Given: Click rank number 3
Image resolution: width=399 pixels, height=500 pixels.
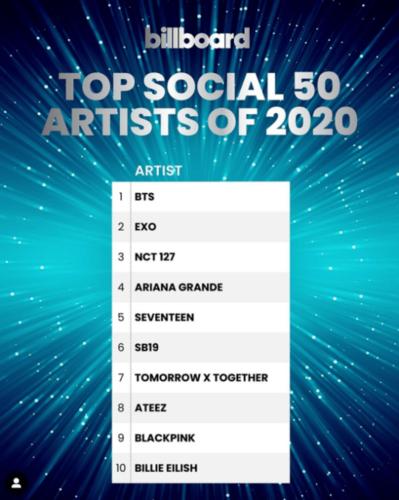Looking at the screenshot, I should [121, 257].
